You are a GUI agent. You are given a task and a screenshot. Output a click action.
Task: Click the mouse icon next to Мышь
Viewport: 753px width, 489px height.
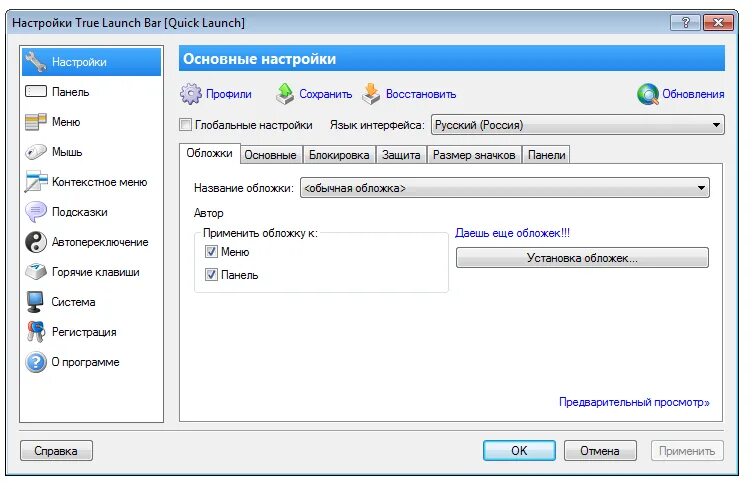36,152
